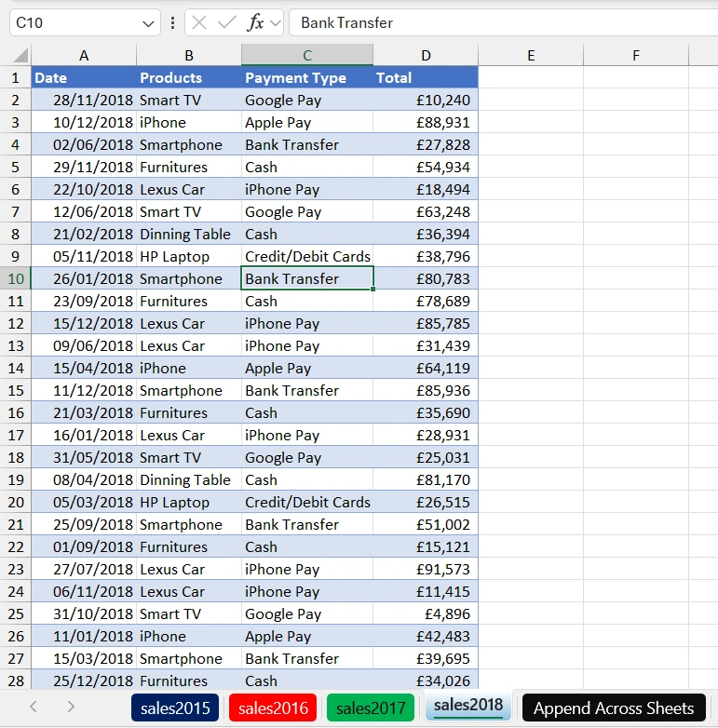Screen dimensions: 718x728
Task: Select column F header
Action: (636, 55)
